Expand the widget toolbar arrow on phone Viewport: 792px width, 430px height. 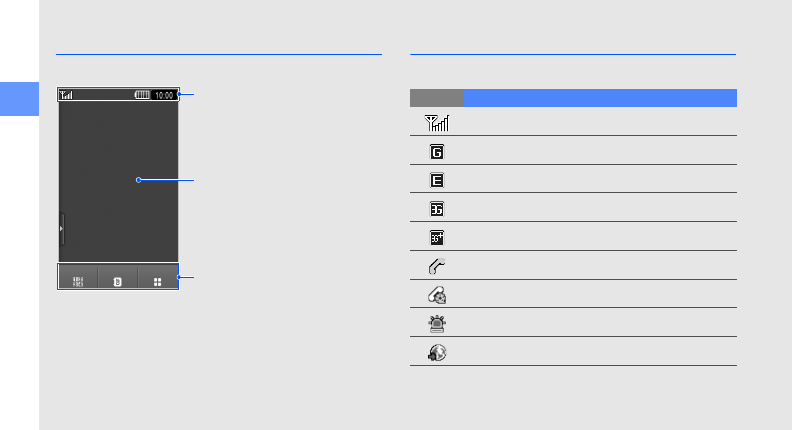(61, 228)
